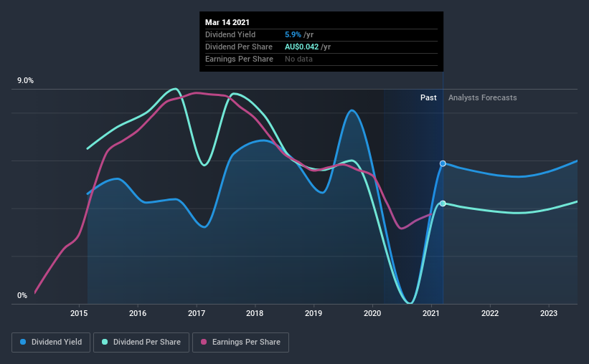Click the 2021 x-axis year label
This screenshot has width=589, height=364.
click(431, 313)
